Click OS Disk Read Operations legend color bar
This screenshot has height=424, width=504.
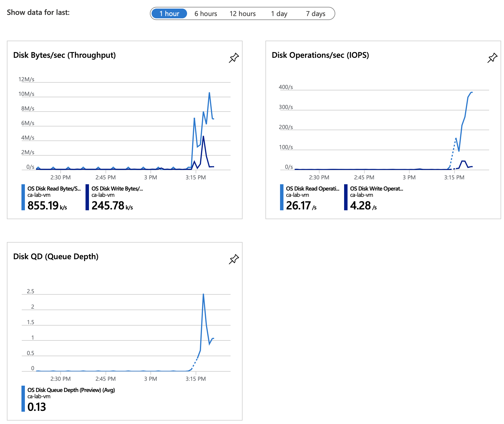coord(282,197)
